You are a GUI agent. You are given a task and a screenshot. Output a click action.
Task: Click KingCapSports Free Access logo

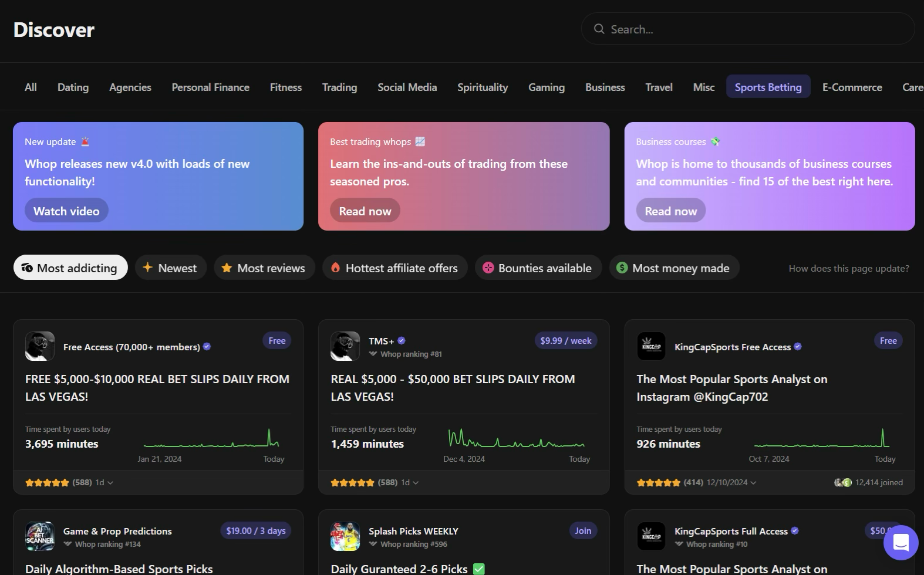pyautogui.click(x=651, y=346)
